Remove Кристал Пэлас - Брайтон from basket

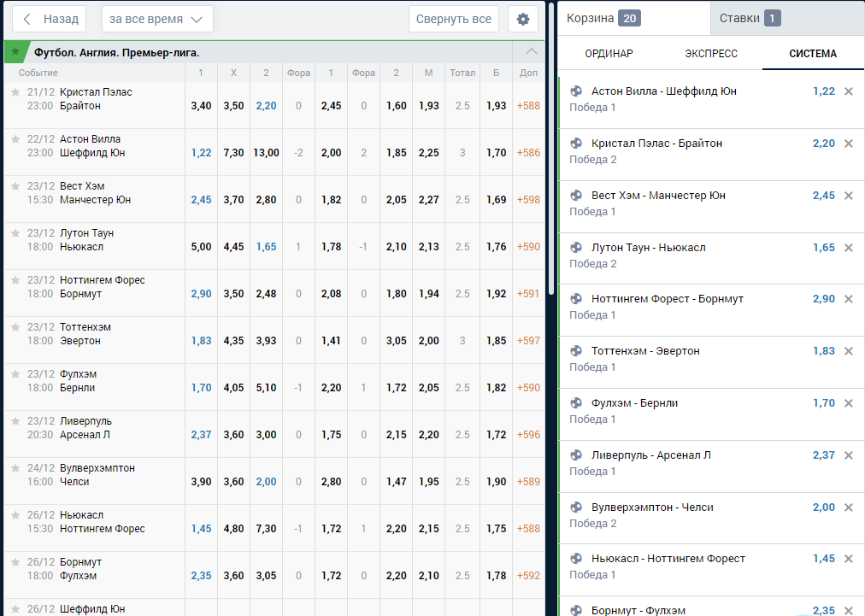point(849,144)
